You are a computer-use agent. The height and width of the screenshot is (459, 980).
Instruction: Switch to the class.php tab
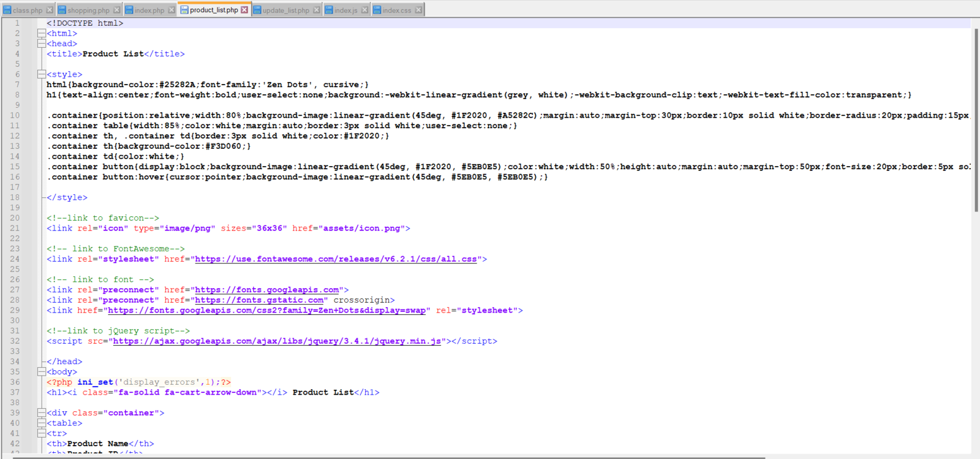click(28, 10)
